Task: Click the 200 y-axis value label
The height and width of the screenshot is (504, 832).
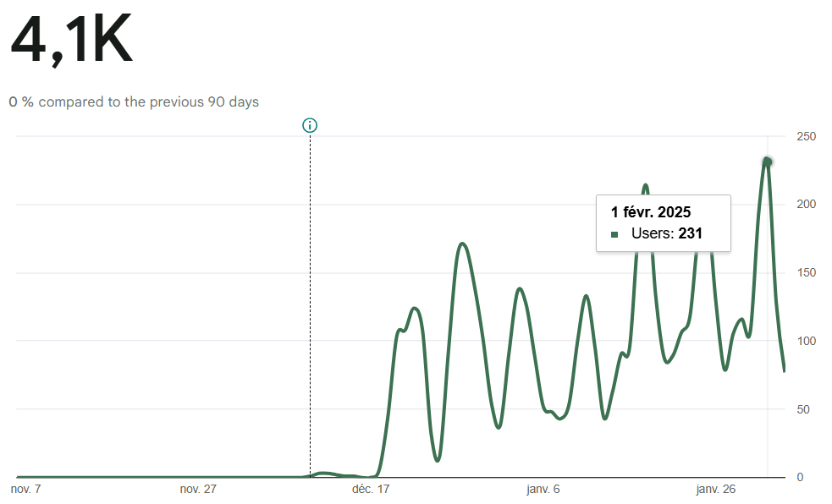Action: (x=805, y=205)
